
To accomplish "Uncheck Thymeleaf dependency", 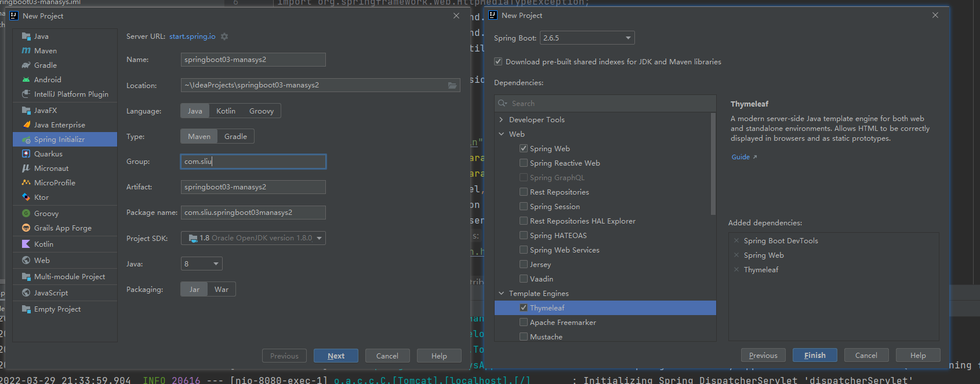I will [524, 308].
